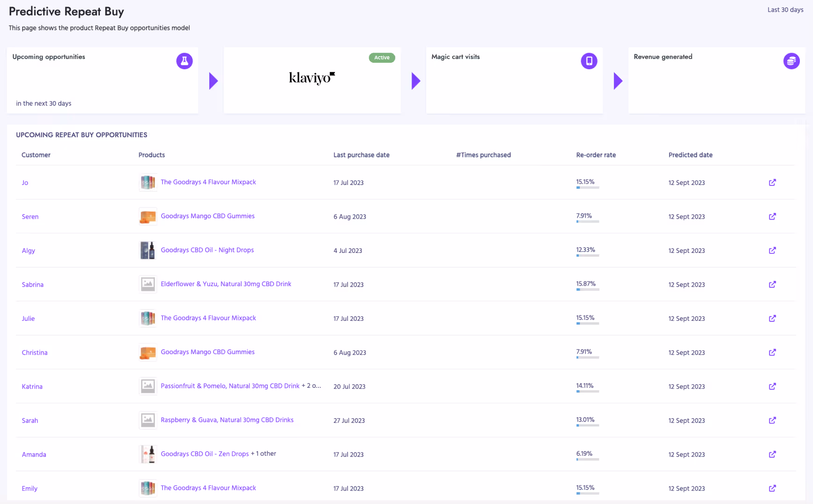
Task: Click Mixpack product thumbnail in Jo's row
Action: [x=148, y=182]
